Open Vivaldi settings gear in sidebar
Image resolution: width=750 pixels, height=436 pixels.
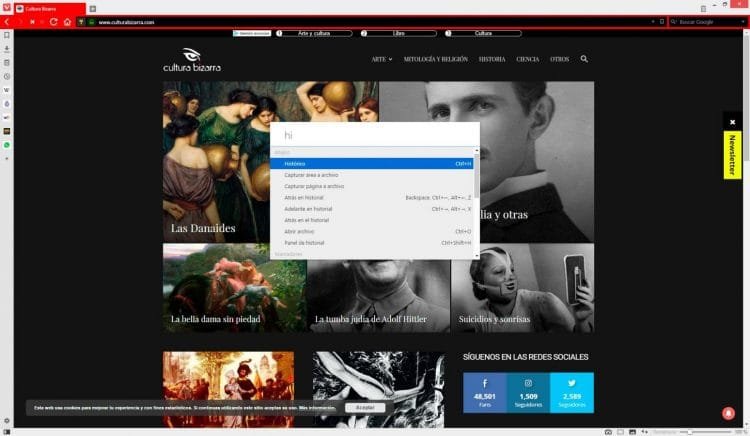click(x=7, y=421)
